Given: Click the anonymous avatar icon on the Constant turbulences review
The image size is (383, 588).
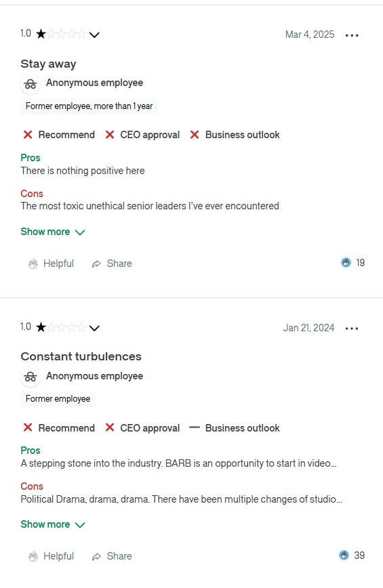Looking at the screenshot, I should tap(31, 377).
